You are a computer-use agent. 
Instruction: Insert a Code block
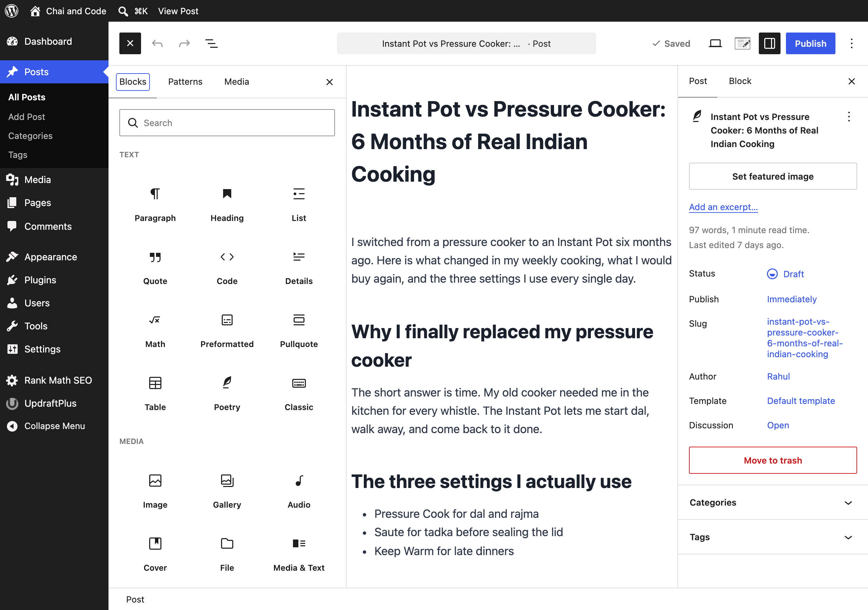coord(227,267)
